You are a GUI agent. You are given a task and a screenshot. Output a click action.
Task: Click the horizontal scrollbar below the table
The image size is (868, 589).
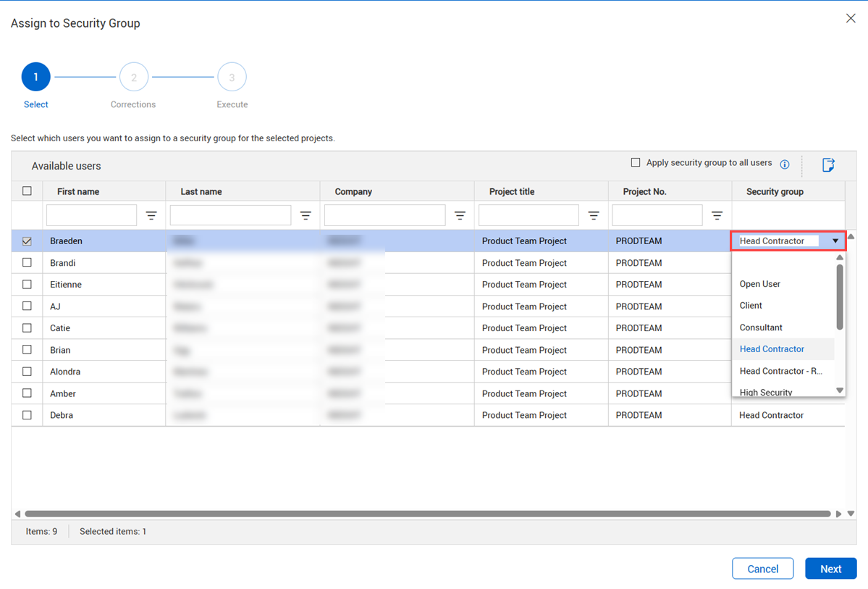tap(427, 514)
